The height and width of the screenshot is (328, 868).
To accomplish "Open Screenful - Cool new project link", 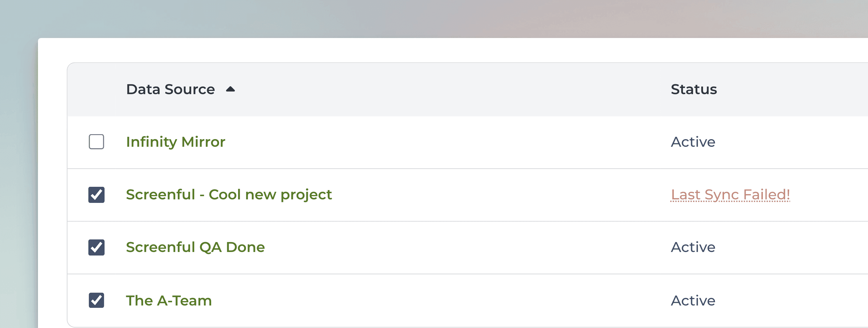I will point(229,194).
